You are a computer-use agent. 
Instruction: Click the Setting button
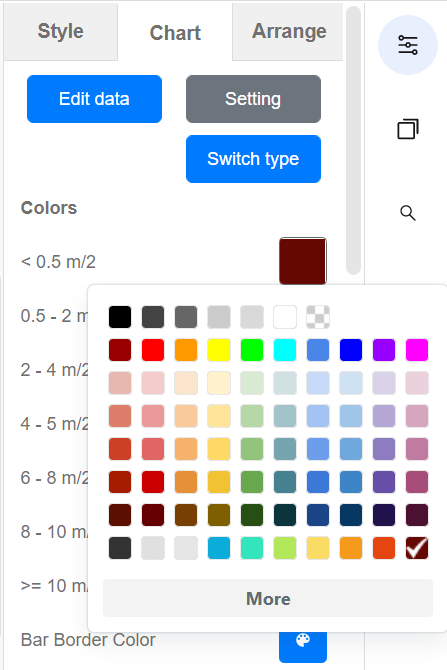(253, 99)
